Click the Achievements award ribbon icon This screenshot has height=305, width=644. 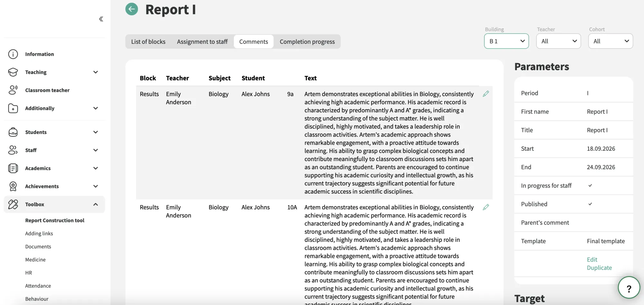click(x=13, y=186)
